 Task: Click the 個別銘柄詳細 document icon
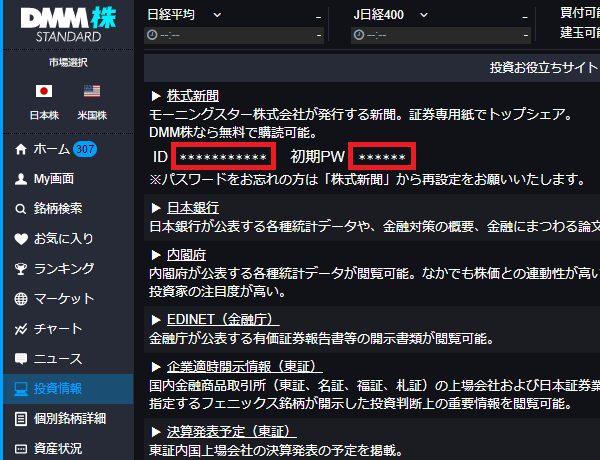(x=21, y=419)
